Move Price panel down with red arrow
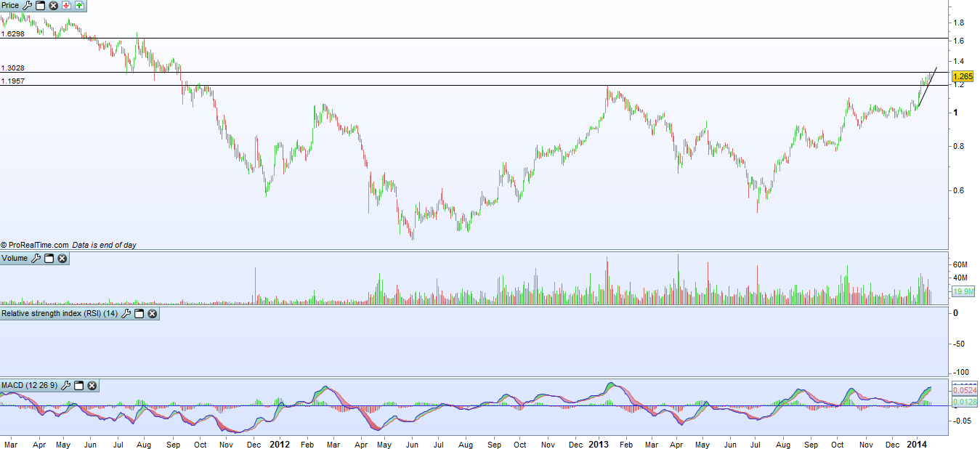Viewport: 980px width, 449px height. point(66,6)
